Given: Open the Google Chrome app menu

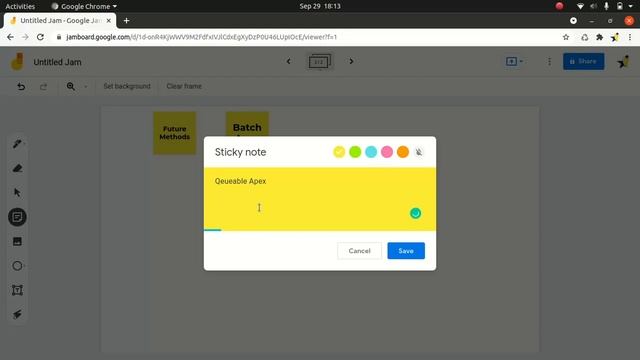Looking at the screenshot, I should click(84, 6).
